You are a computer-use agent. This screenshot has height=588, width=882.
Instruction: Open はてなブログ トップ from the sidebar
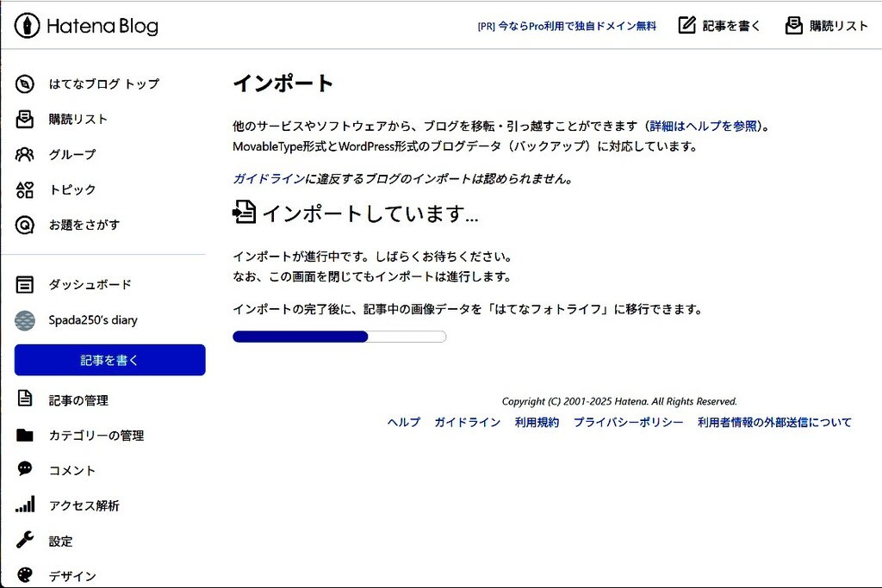click(103, 84)
